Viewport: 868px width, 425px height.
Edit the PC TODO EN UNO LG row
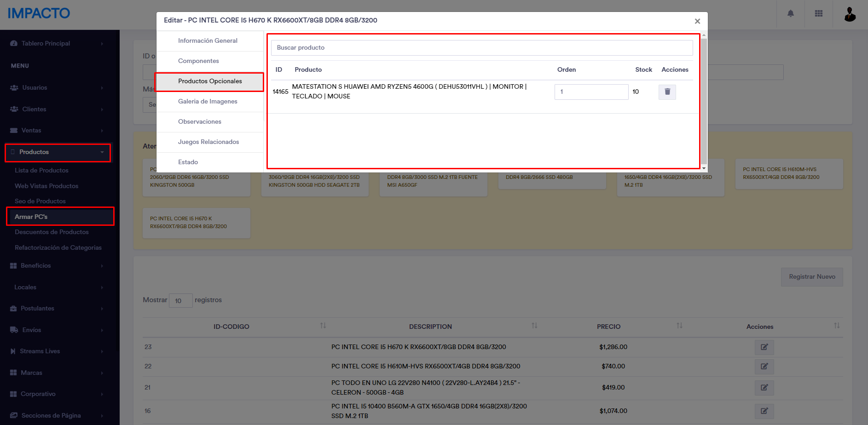[x=764, y=388]
